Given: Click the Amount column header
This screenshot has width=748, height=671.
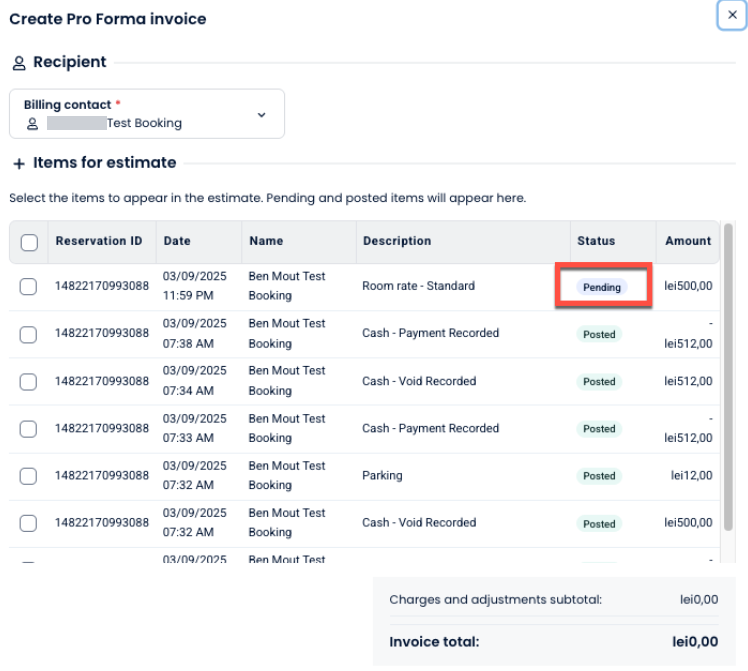Looking at the screenshot, I should pyautogui.click(x=688, y=241).
